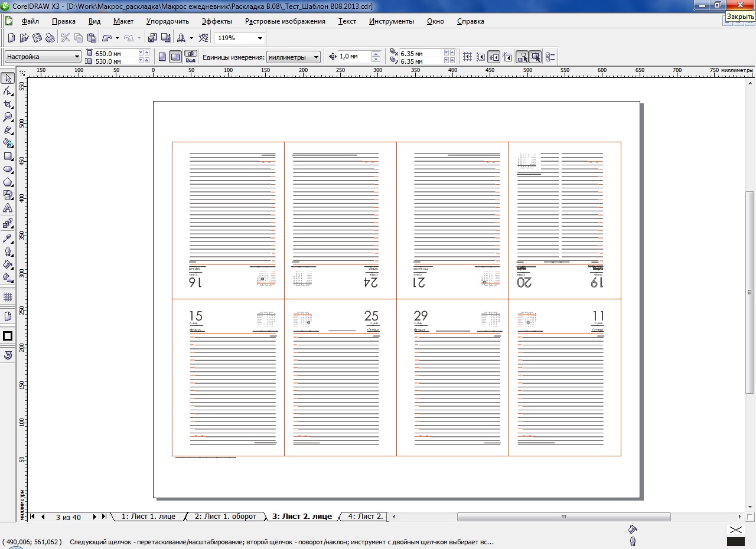
Task: Open the Эффекты menu
Action: click(217, 21)
